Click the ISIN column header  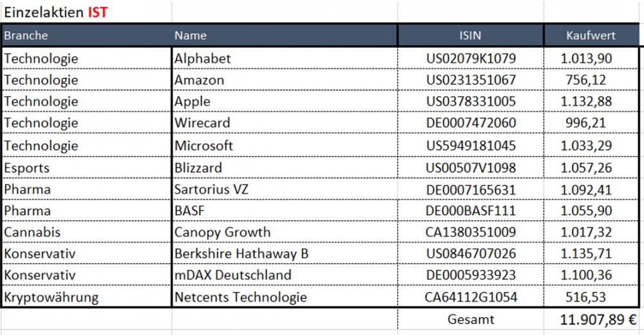(471, 35)
